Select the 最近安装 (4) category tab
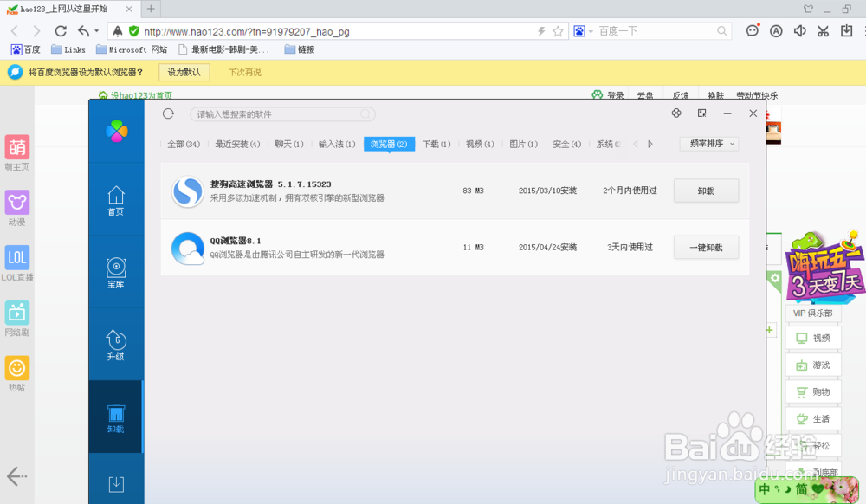The width and height of the screenshot is (866, 504). tap(237, 144)
